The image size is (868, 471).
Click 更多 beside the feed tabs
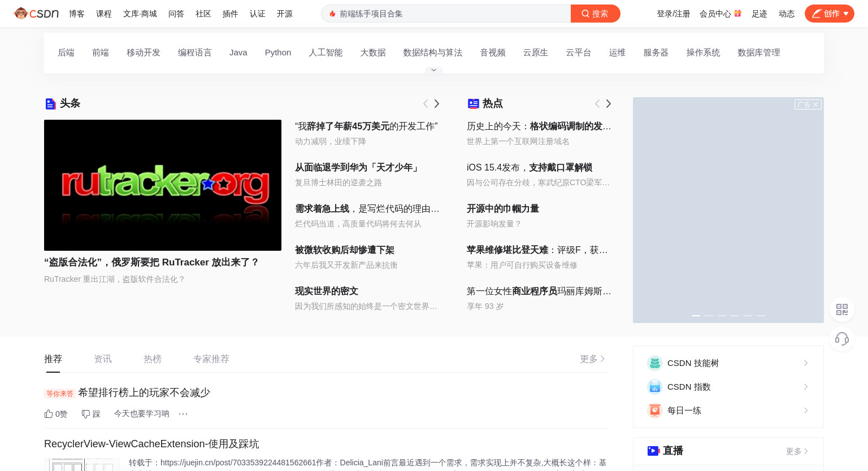[592, 359]
